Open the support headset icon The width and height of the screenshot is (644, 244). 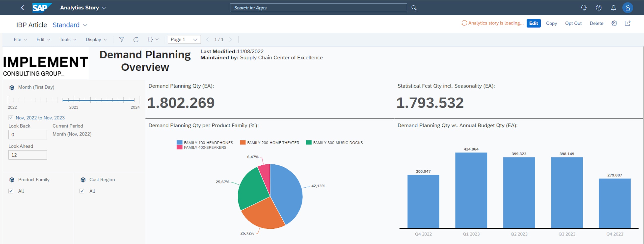click(x=584, y=8)
